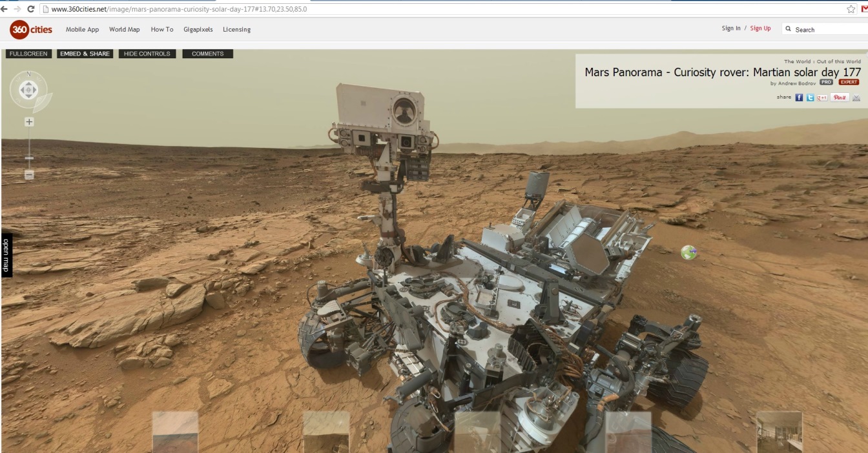Open the How To menu item
The height and width of the screenshot is (453, 868).
tap(162, 30)
